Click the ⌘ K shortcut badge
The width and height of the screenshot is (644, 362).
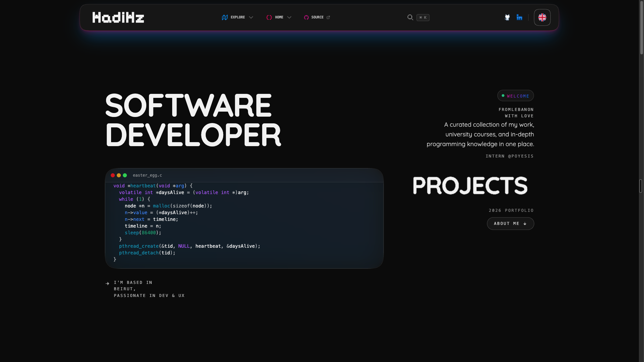pos(423,17)
